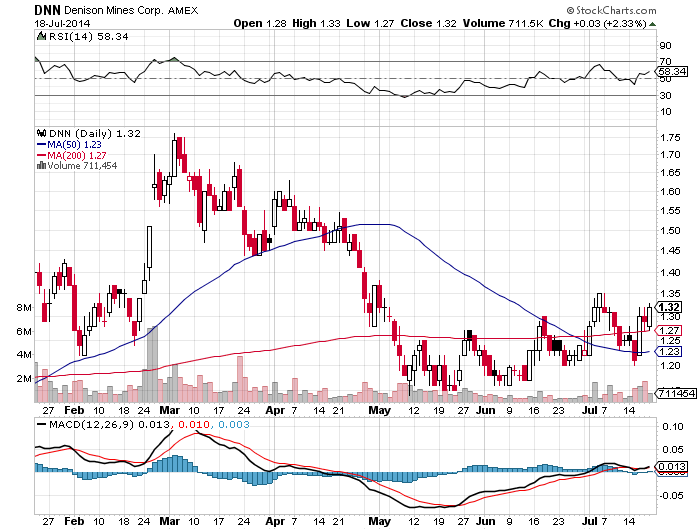Click the 2M volume axis label
Screen dimensions: 700x530
[24, 379]
